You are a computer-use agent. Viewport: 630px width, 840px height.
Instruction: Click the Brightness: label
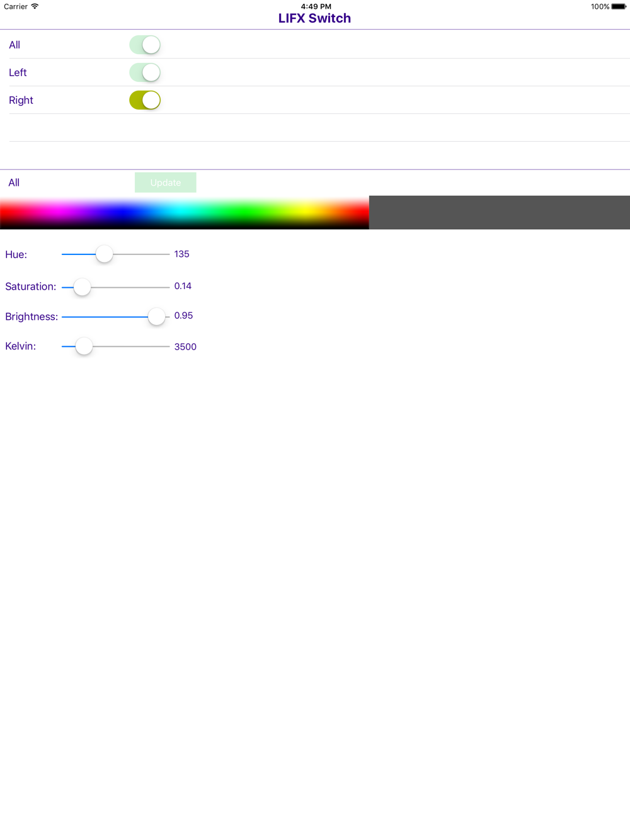pos(31,317)
